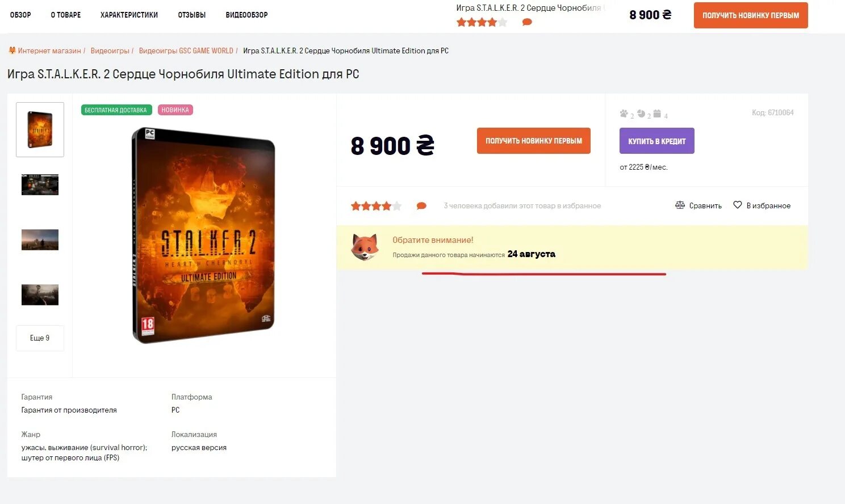This screenshot has width=845, height=504.
Task: Go to the Видеообзор tab
Action: click(246, 15)
